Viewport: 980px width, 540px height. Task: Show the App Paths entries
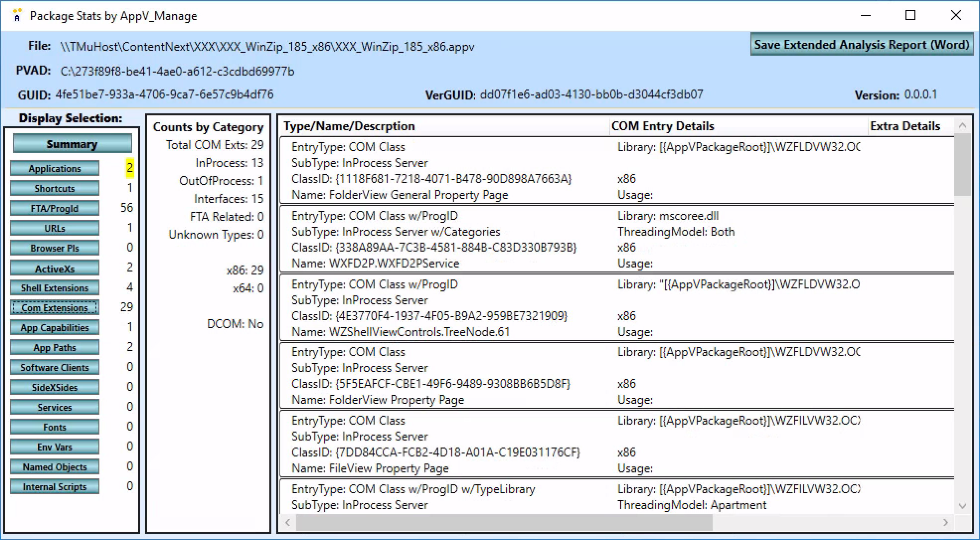[x=55, y=348]
